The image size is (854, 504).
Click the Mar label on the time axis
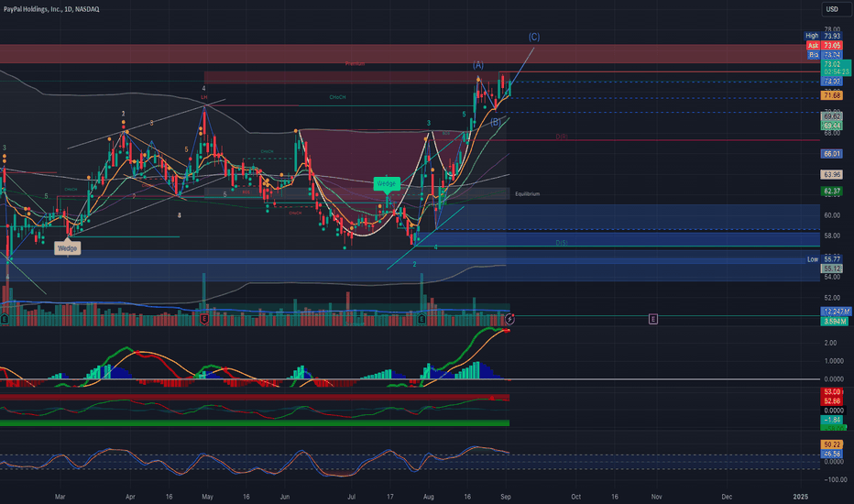pos(60,497)
